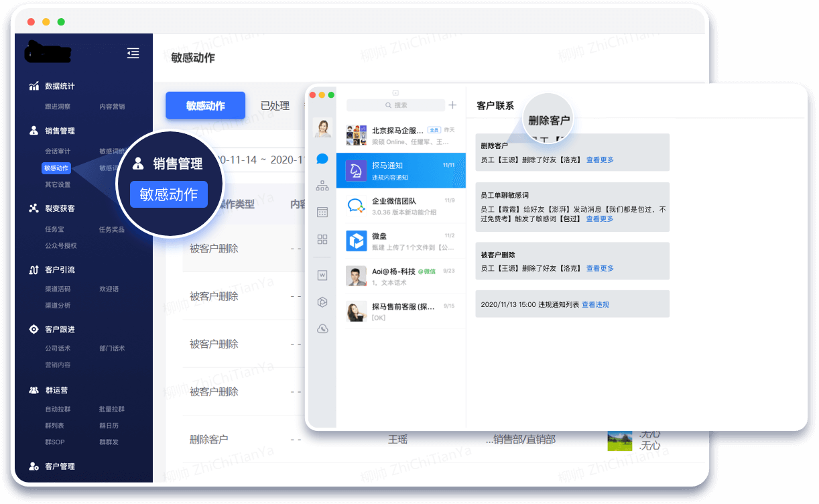Click the search field in the chat list

tap(395, 105)
